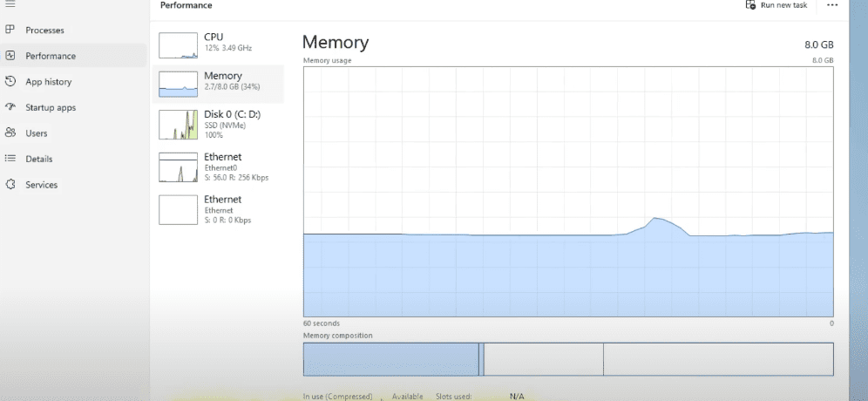This screenshot has width=868, height=401.
Task: Click the Processes icon in sidebar
Action: pos(10,31)
